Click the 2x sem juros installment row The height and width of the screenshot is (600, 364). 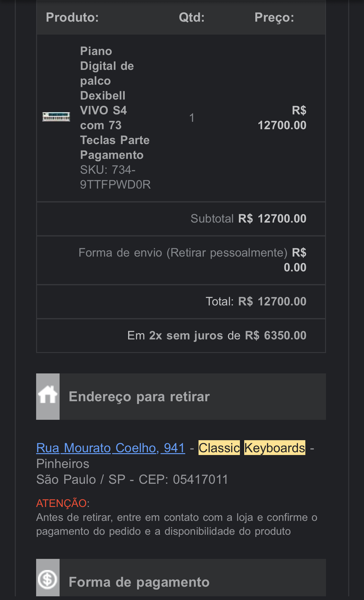(x=217, y=335)
